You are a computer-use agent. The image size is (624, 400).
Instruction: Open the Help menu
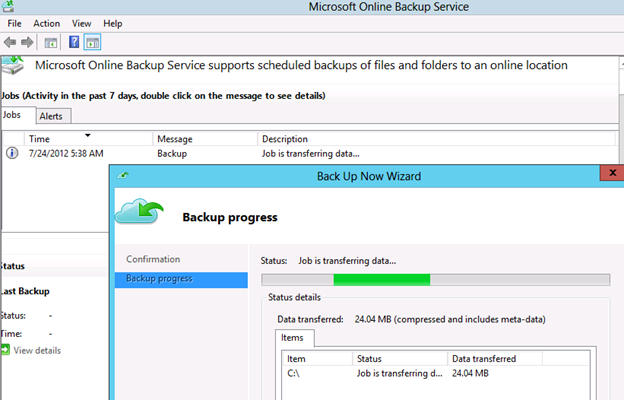(113, 23)
